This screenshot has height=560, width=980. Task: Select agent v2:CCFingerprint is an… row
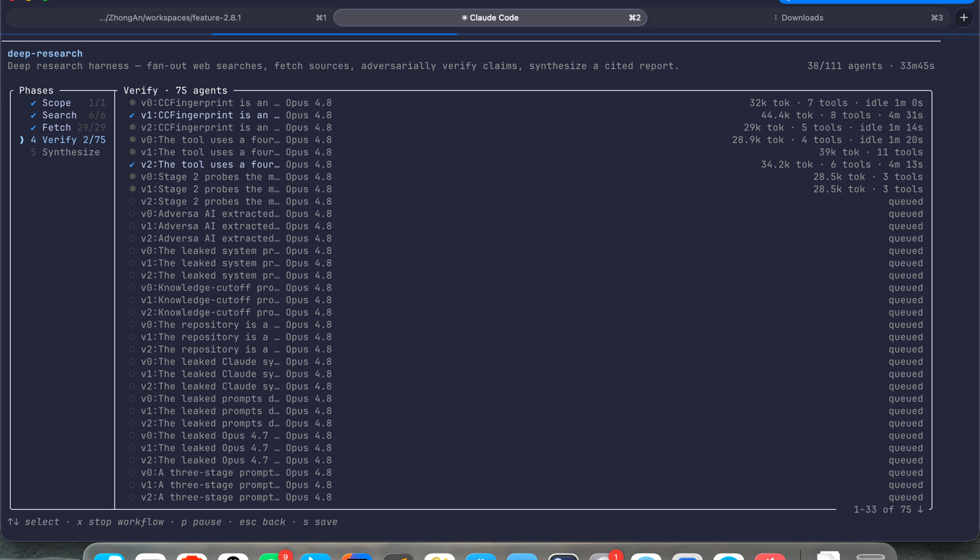[x=526, y=128]
